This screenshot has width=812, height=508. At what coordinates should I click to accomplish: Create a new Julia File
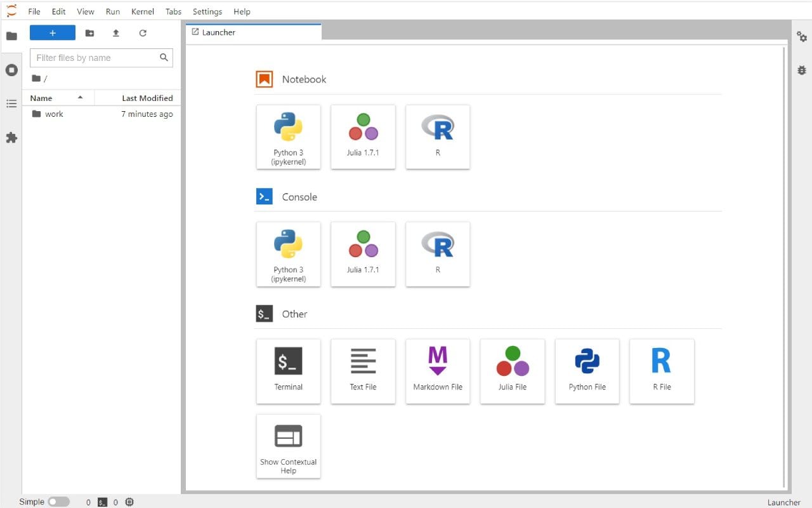pos(512,371)
